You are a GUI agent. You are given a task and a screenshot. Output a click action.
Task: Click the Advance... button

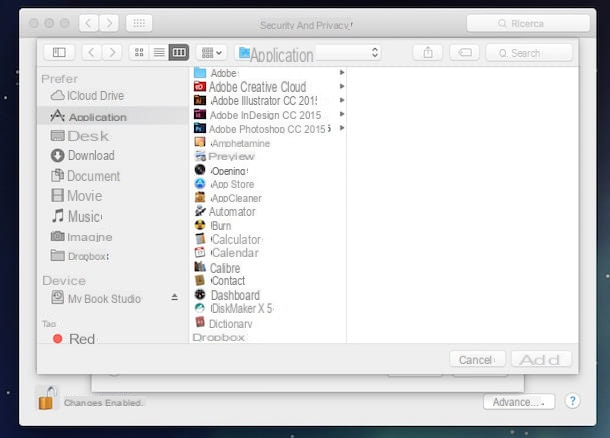click(x=519, y=402)
